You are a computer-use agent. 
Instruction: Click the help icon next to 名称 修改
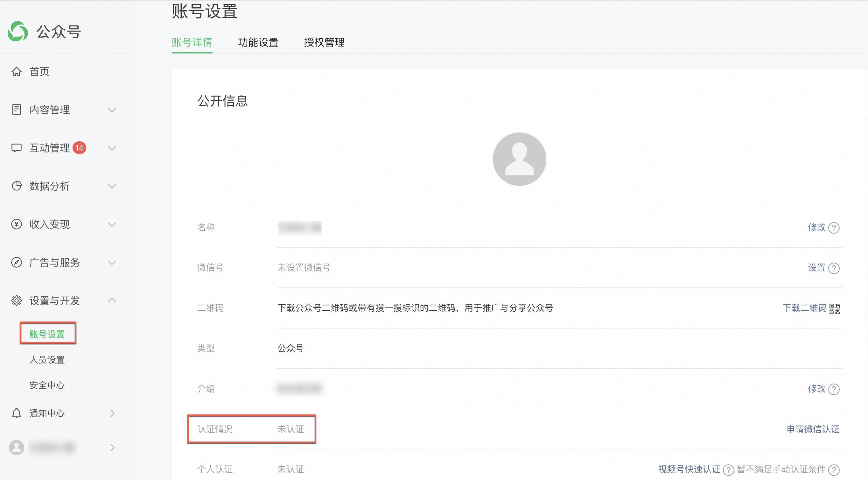coord(834,228)
